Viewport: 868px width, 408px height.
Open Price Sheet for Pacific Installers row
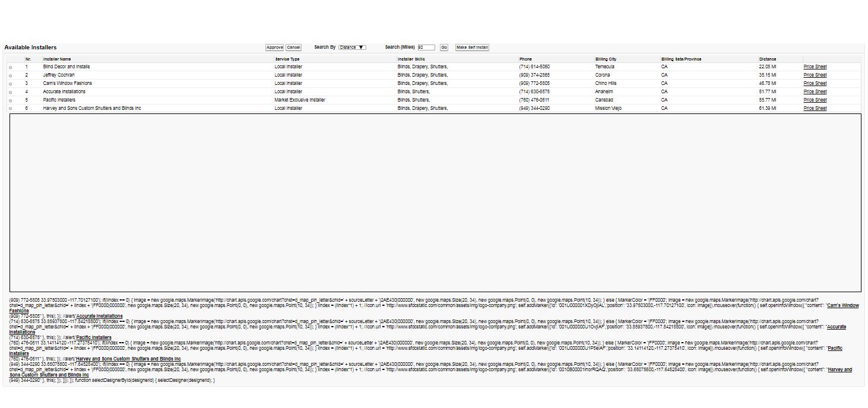click(815, 100)
